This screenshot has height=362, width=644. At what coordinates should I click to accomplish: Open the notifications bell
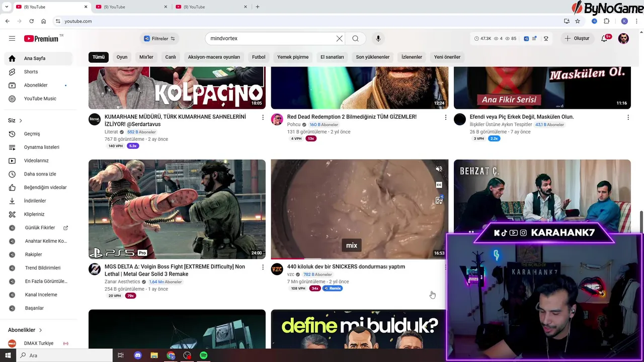pos(605,39)
